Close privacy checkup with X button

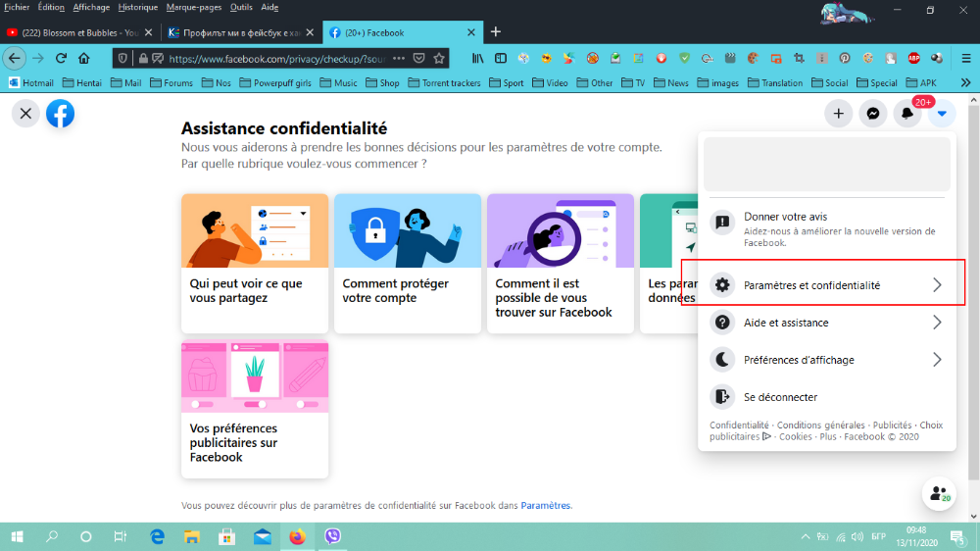coord(25,114)
